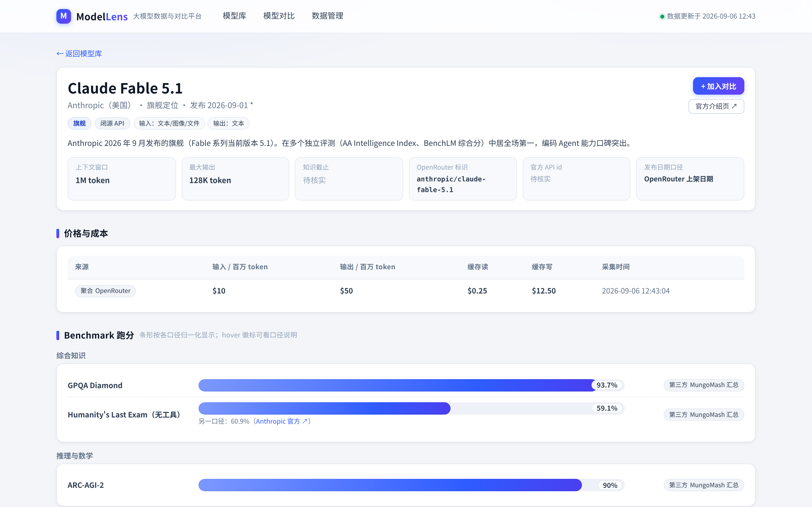Click the 闭源 API tag badge
Viewport: 812px width, 507px height.
pos(112,123)
